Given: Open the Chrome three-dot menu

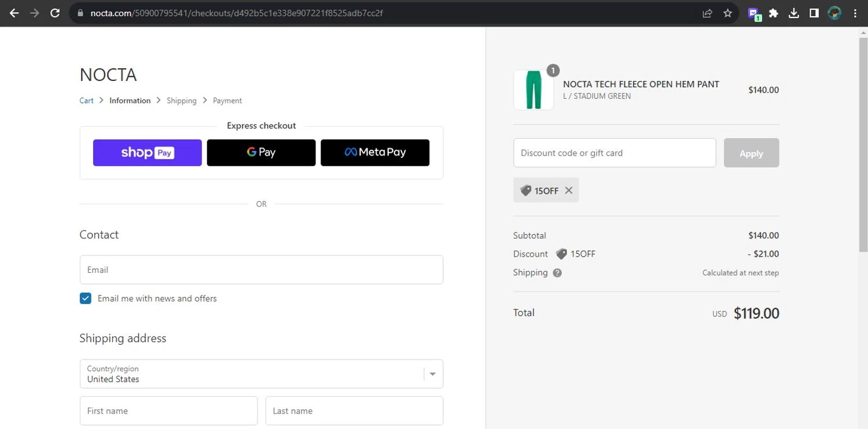Looking at the screenshot, I should [855, 13].
